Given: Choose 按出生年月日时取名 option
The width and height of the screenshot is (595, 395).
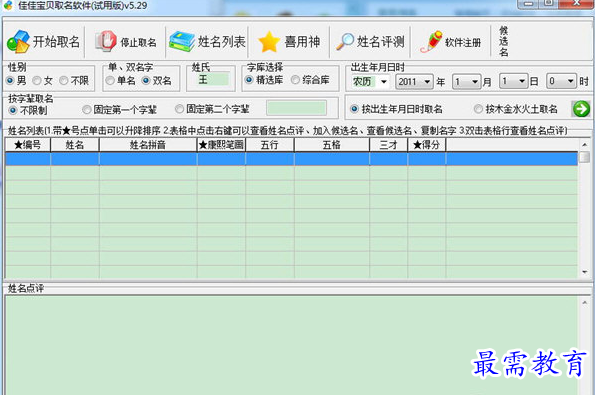Looking at the screenshot, I should tap(354, 109).
